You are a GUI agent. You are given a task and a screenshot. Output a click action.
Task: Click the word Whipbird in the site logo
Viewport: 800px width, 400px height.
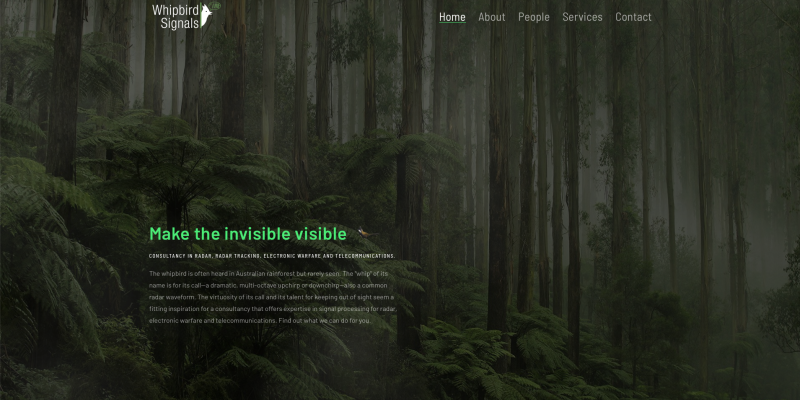point(175,9)
